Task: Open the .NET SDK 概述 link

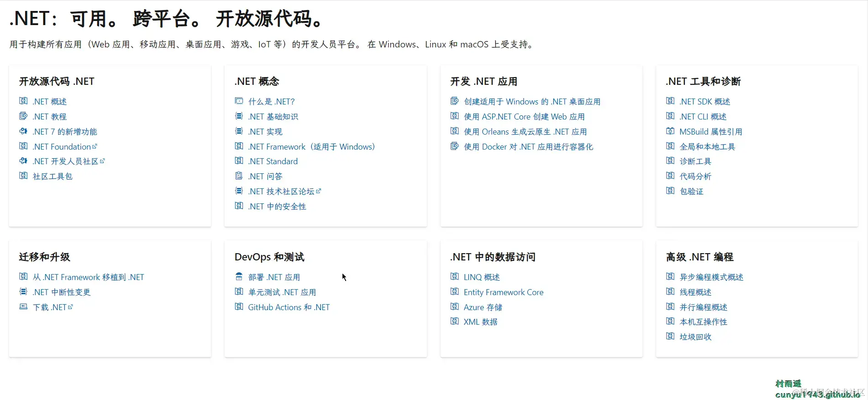Action: [x=705, y=101]
